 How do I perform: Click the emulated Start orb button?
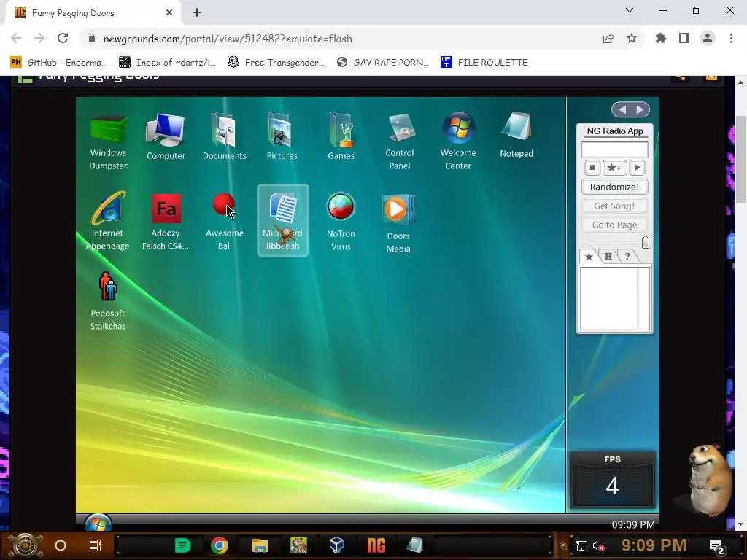tap(98, 523)
